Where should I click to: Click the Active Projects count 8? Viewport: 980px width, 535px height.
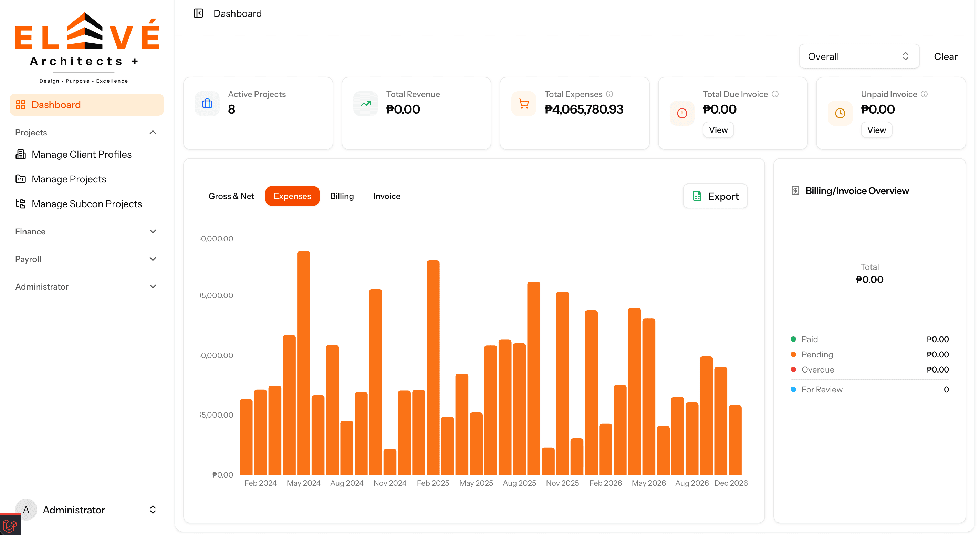tap(231, 109)
